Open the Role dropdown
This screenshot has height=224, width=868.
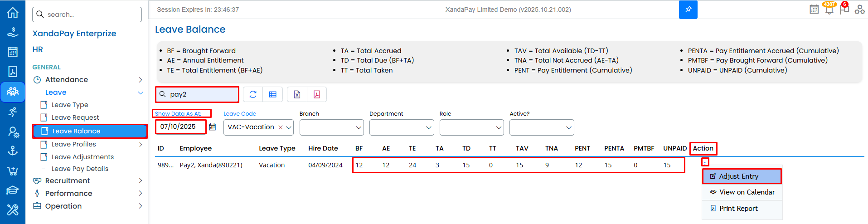click(x=471, y=127)
